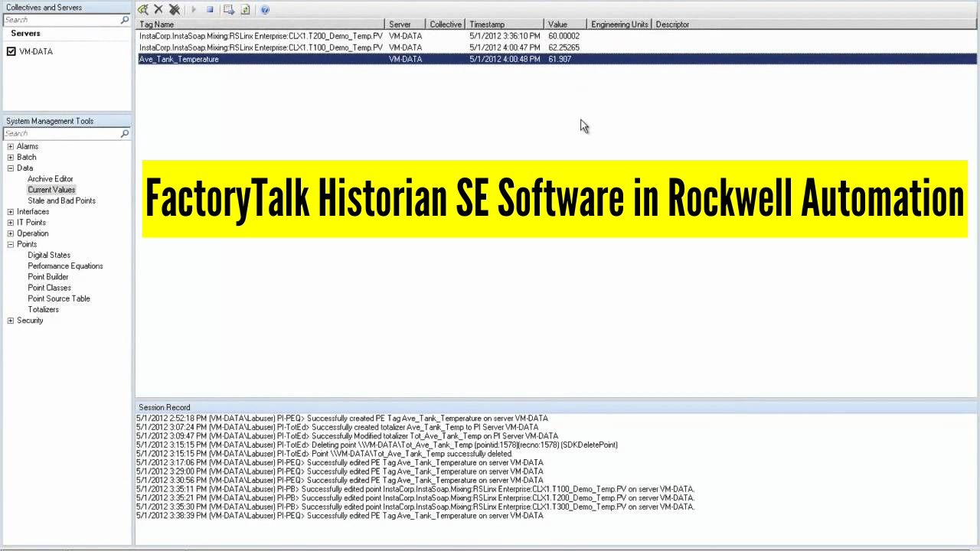Viewport: 980px width, 551px height.
Task: Remove all tags with double-X icon
Action: (175, 9)
